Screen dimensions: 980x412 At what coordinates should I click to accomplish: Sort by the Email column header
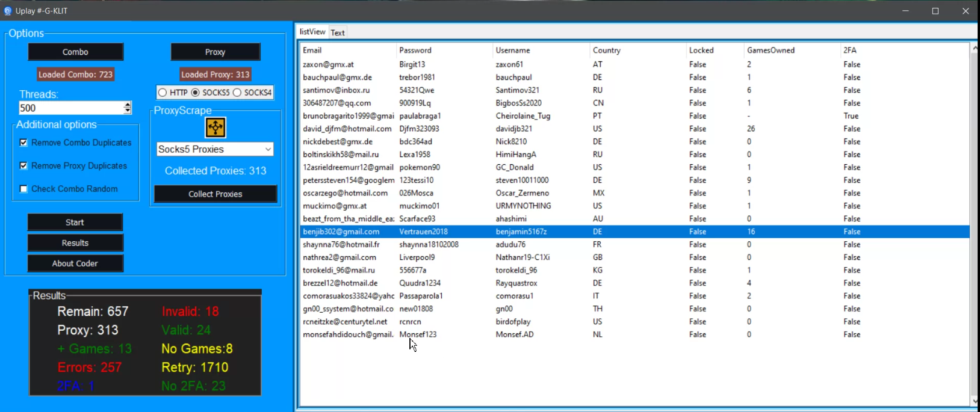[x=348, y=50]
